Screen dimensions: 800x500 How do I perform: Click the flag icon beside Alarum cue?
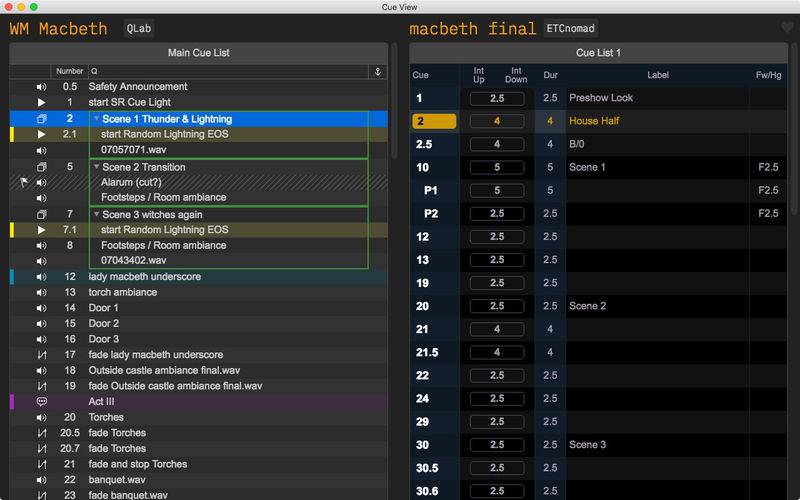(24, 183)
